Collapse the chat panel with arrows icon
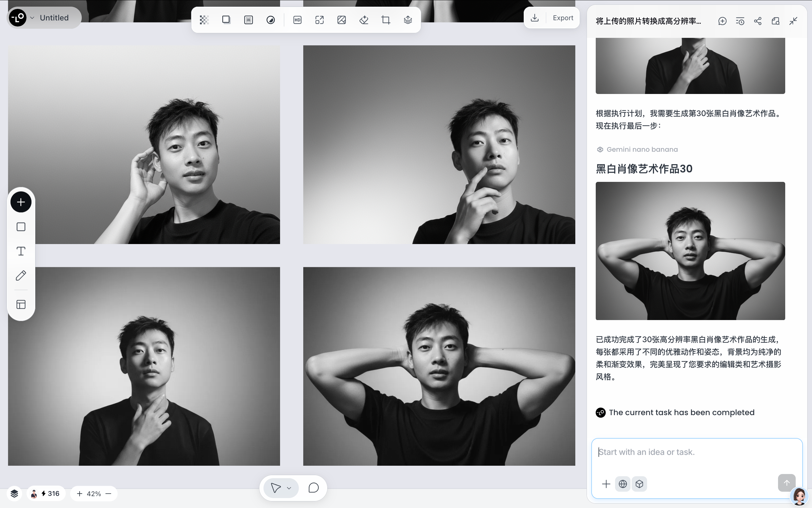Screen dimensions: 812x508 (793, 21)
